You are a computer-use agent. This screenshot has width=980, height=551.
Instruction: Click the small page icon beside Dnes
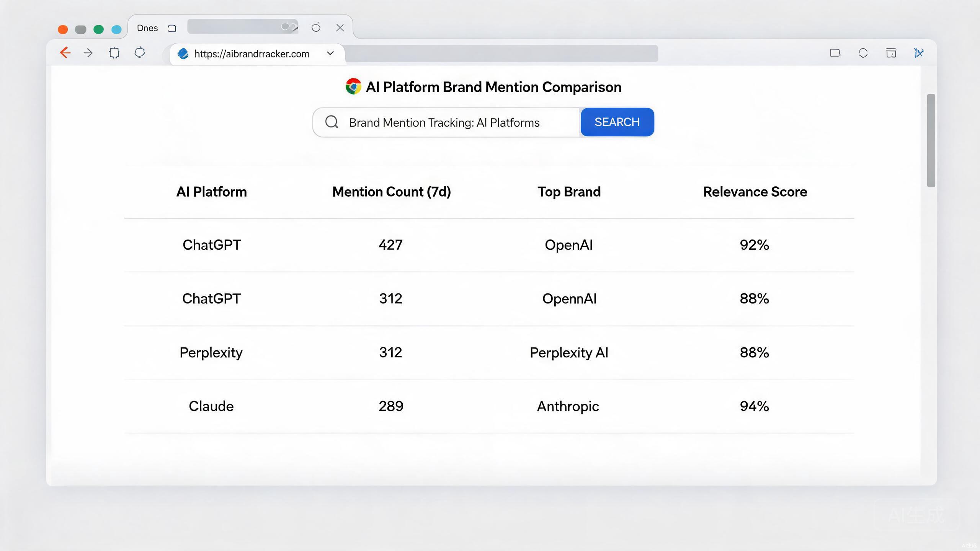click(172, 28)
